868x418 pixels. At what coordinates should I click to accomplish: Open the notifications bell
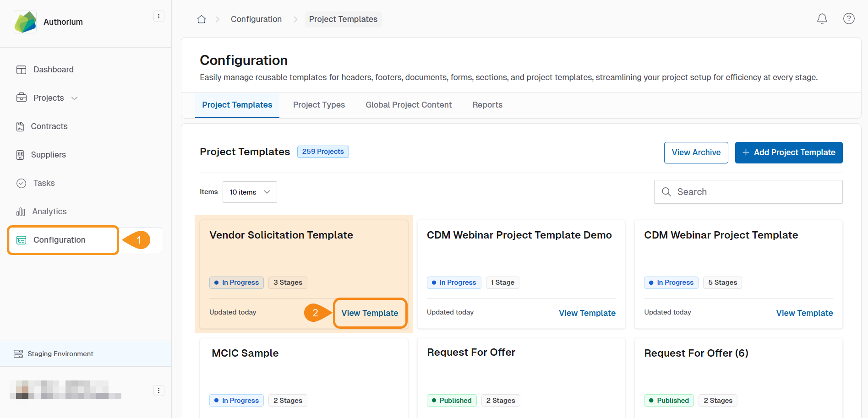pyautogui.click(x=822, y=19)
